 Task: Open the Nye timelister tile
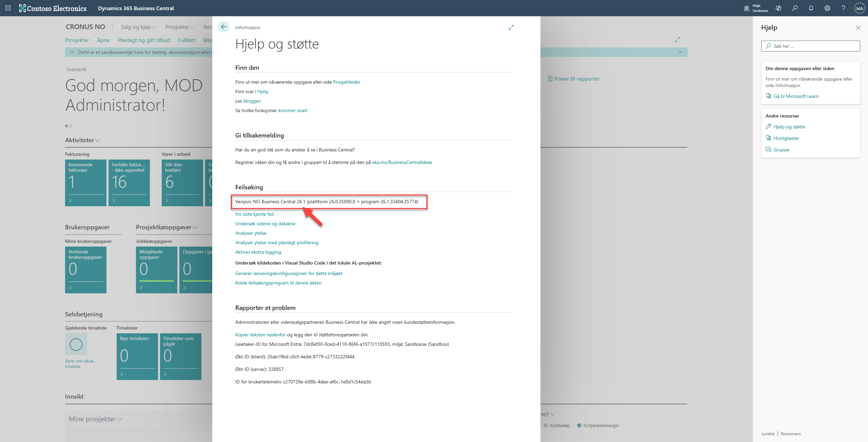[137, 357]
